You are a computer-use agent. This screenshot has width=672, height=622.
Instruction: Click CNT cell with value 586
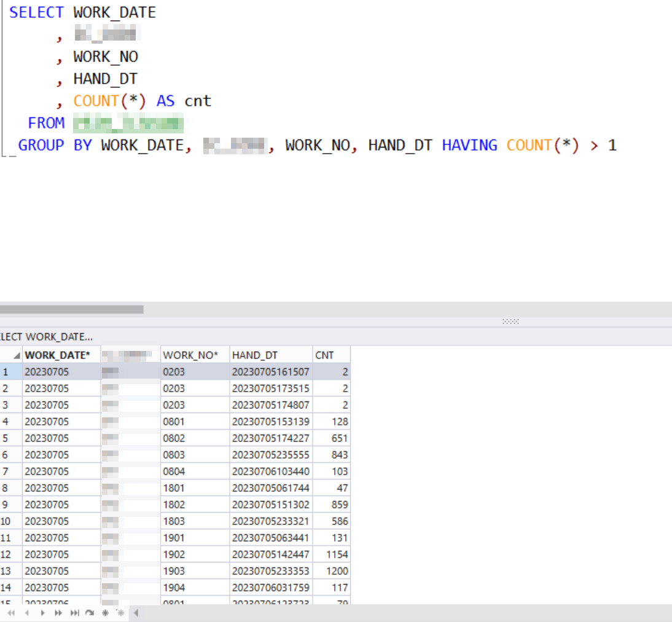pyautogui.click(x=332, y=521)
